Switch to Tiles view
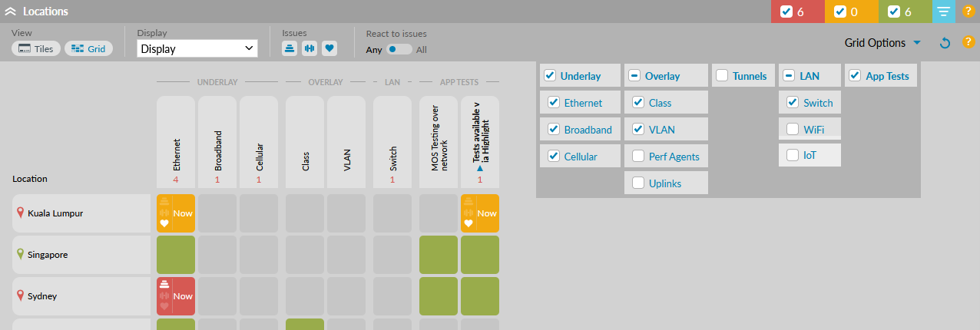 pos(36,48)
